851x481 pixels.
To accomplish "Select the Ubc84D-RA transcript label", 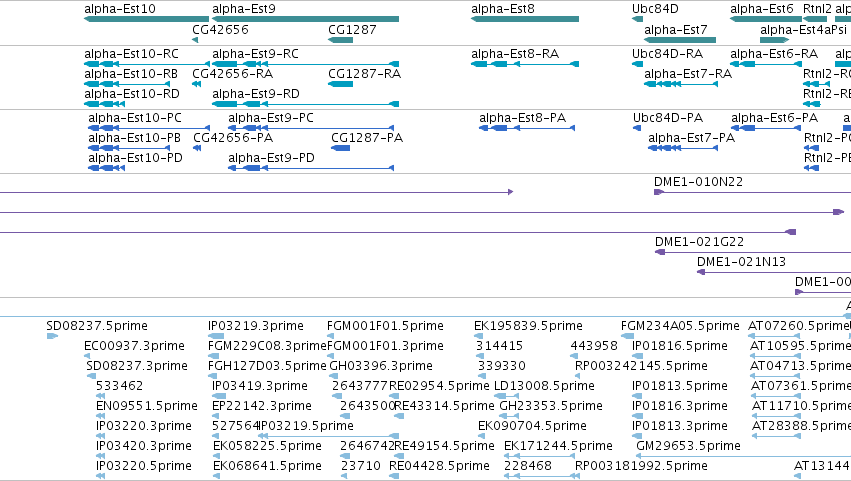I will [667, 54].
